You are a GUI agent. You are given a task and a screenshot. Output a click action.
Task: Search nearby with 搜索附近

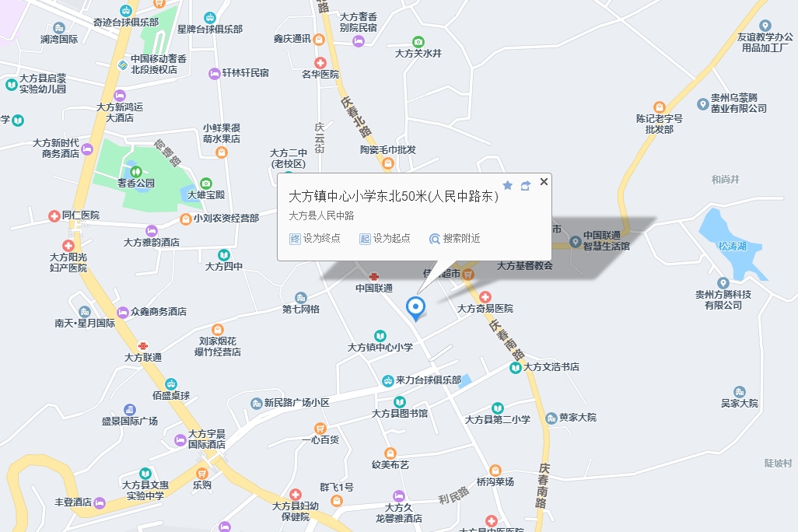tap(454, 238)
